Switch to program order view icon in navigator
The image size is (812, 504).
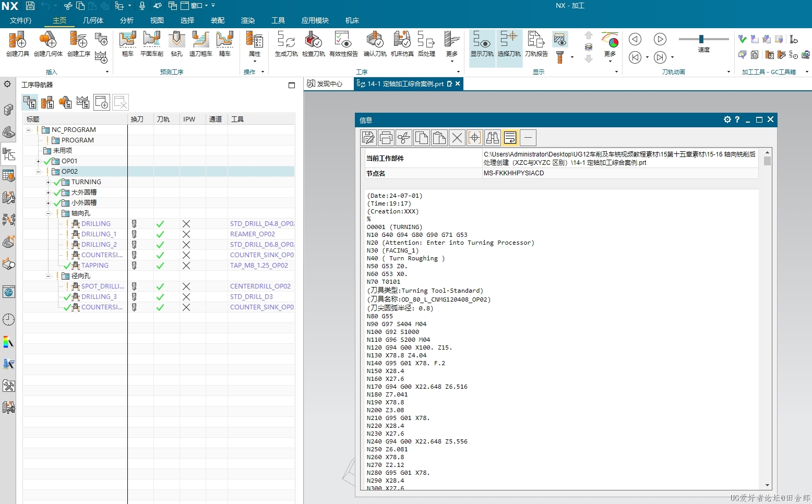pyautogui.click(x=30, y=102)
